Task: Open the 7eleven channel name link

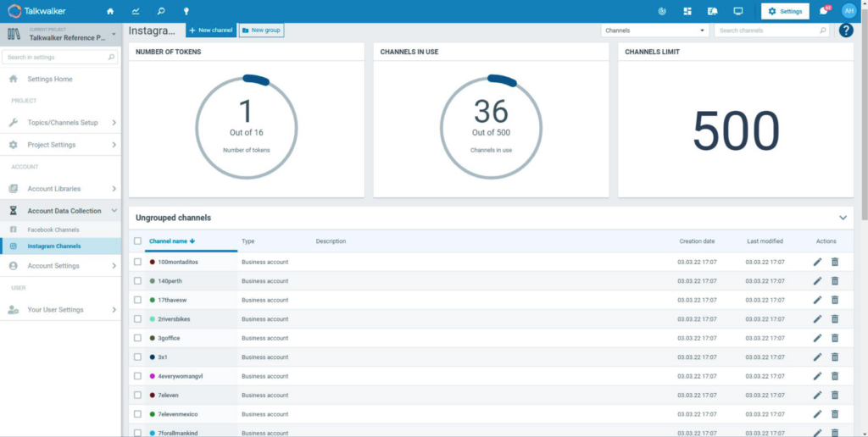Action: tap(169, 396)
